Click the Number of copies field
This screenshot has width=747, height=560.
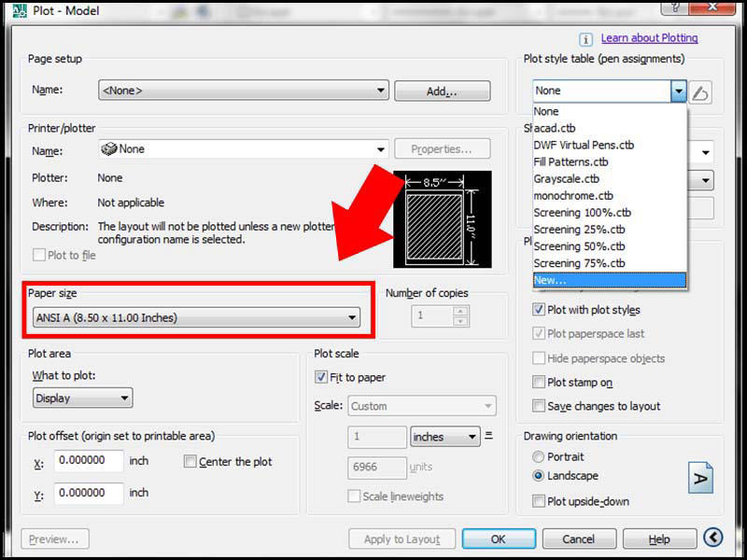(431, 315)
